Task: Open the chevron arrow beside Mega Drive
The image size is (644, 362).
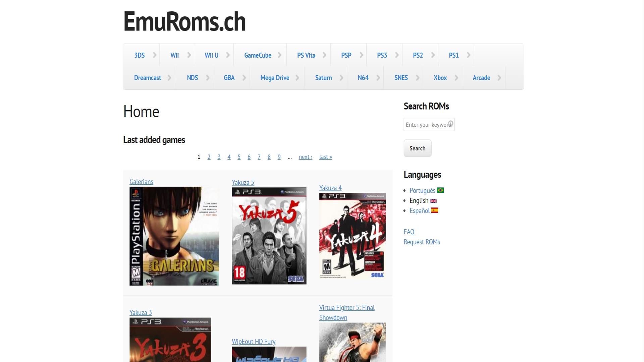Action: coord(297,77)
